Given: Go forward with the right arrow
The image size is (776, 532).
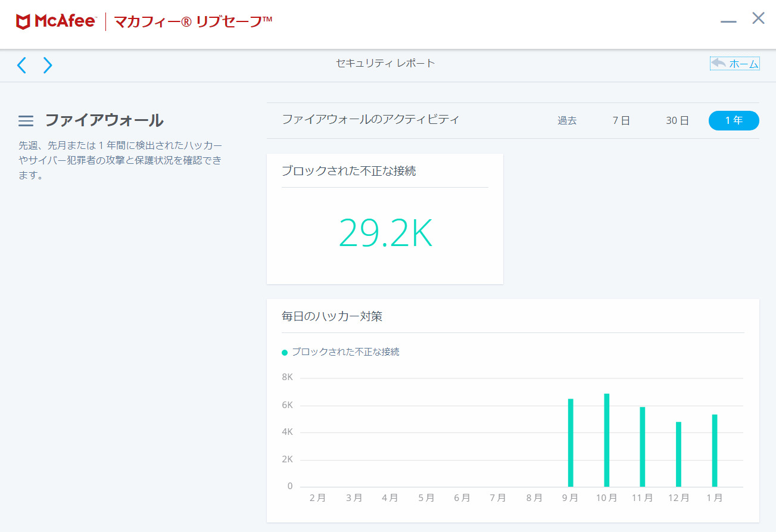Looking at the screenshot, I should click(48, 65).
